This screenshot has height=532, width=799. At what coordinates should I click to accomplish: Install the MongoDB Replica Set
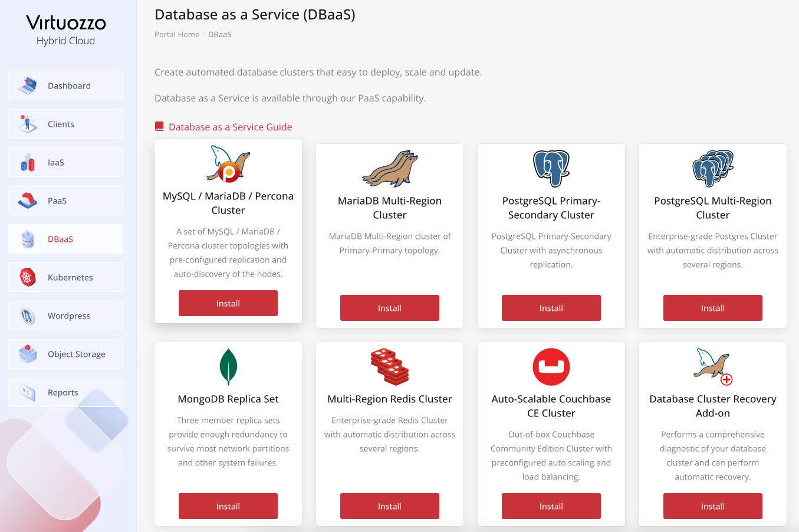click(x=228, y=506)
